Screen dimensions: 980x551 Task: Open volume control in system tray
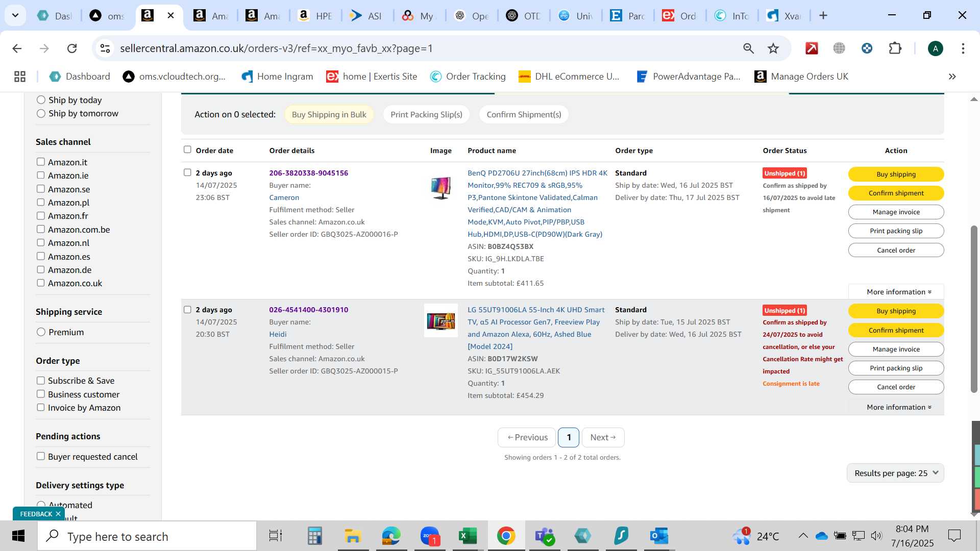coord(876,536)
